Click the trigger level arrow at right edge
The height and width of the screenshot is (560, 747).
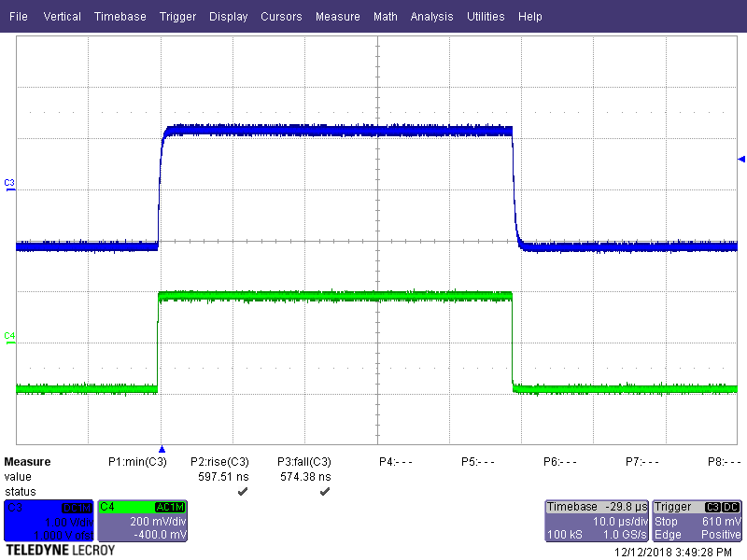pyautogui.click(x=741, y=159)
